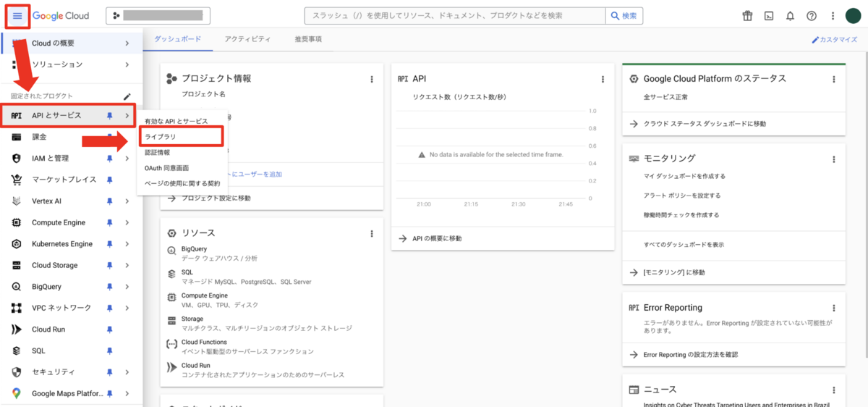Expand Compute Engine sidebar chevron
This screenshot has height=407, width=868.
click(127, 222)
